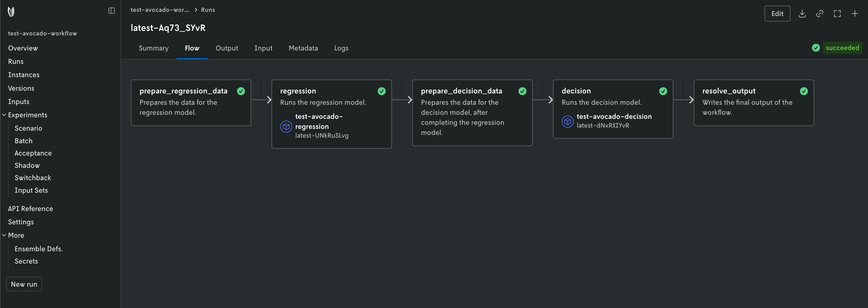The height and width of the screenshot is (308, 868).
Task: Open Ensemble Defs. under More
Action: (38, 249)
